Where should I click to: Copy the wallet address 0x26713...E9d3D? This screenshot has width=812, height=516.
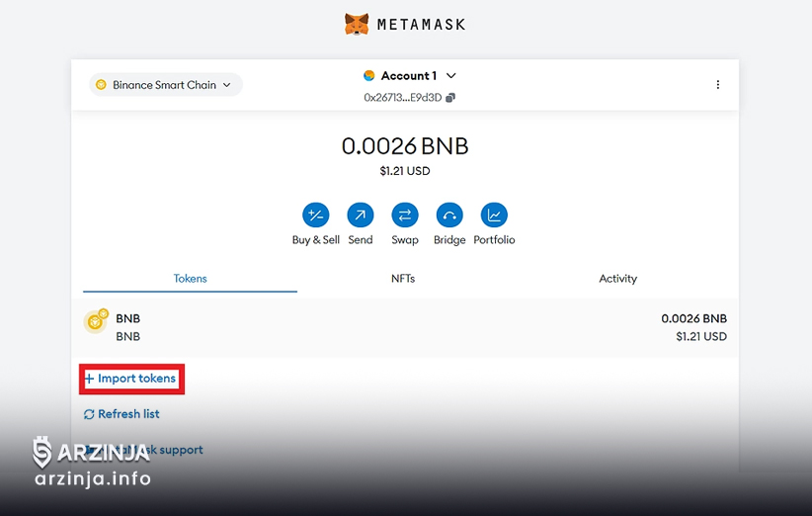pyautogui.click(x=450, y=98)
